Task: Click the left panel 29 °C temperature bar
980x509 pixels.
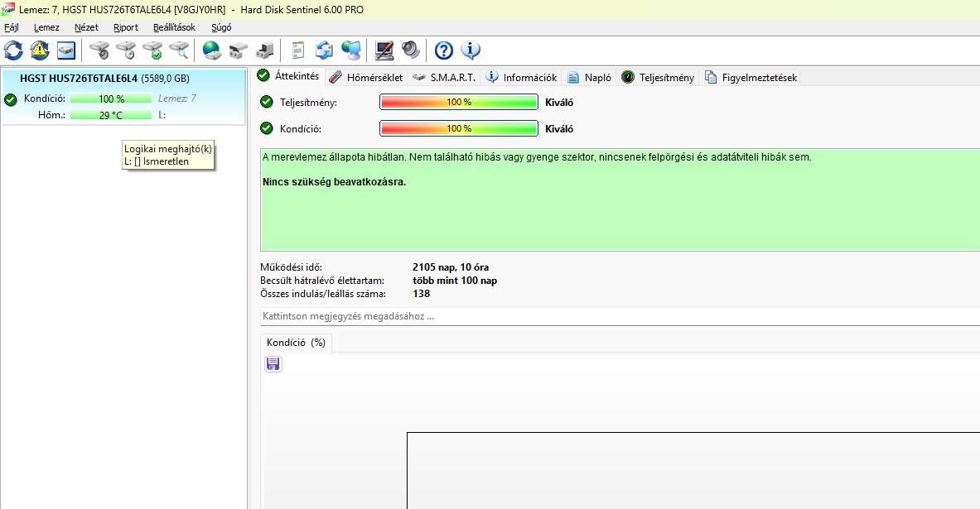Action: click(x=111, y=115)
